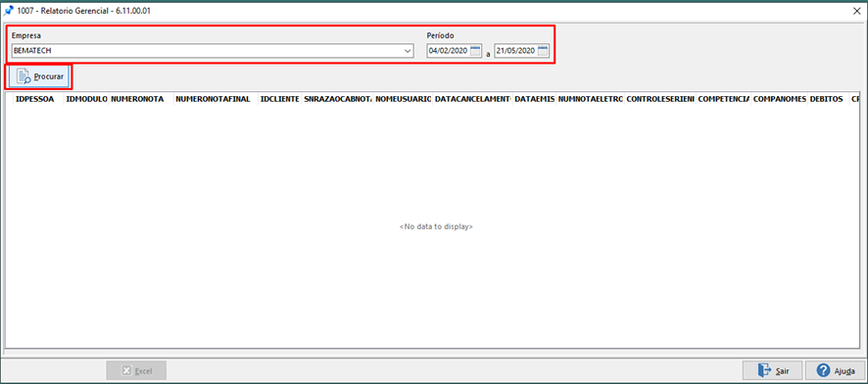Sort by IDMODULO column header
Viewport: 868px width, 384px height.
[86, 99]
